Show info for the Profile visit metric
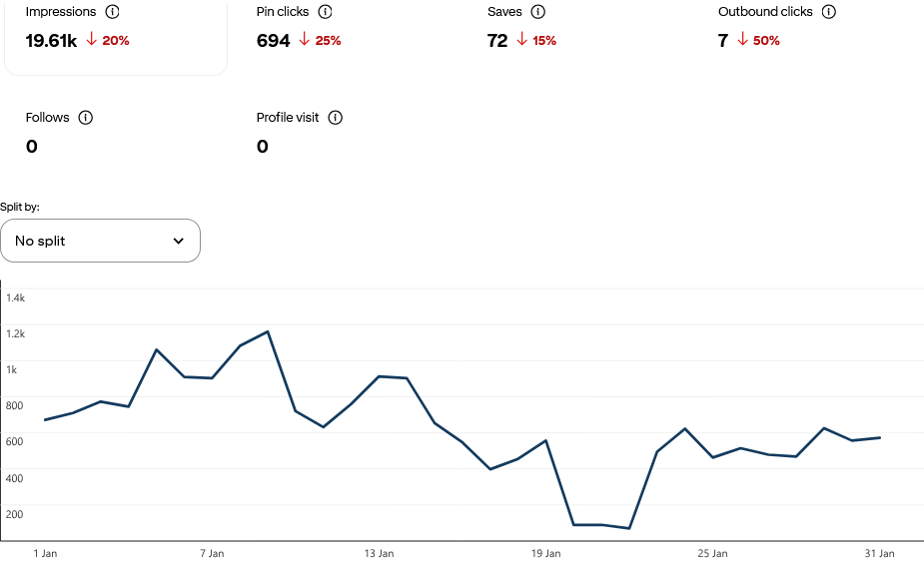Viewport: 924px width, 565px height. pyautogui.click(x=336, y=118)
